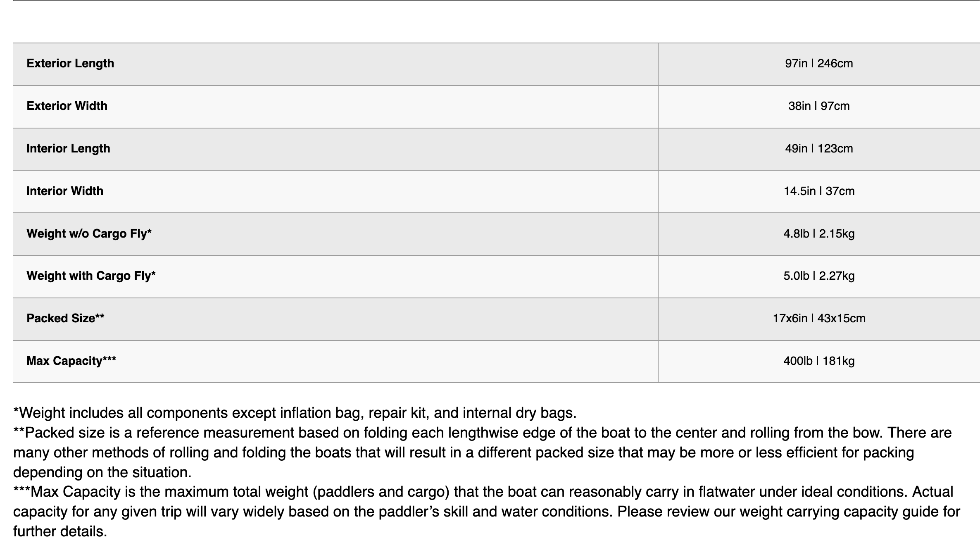Screen dimensions: 980x557
Task: Click the Interior Width row label
Action: point(65,191)
